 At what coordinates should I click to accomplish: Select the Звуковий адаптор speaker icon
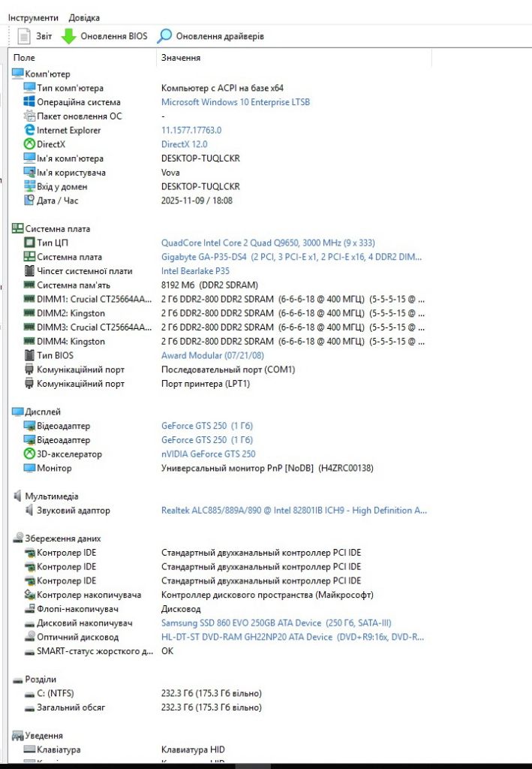coord(29,510)
